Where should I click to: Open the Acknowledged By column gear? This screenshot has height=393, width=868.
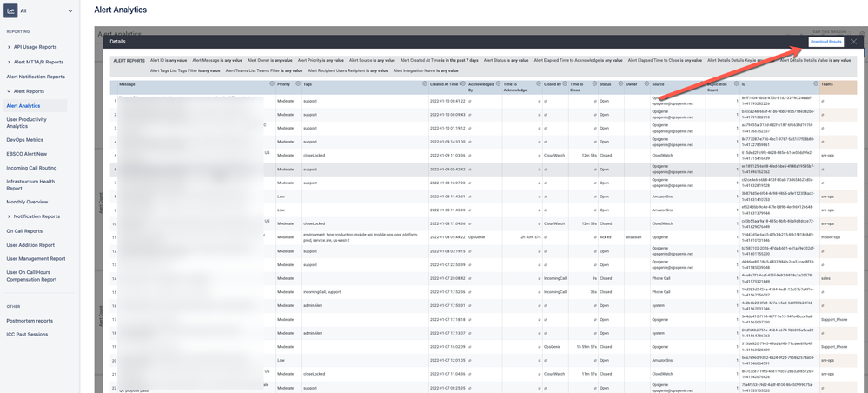[x=497, y=83]
